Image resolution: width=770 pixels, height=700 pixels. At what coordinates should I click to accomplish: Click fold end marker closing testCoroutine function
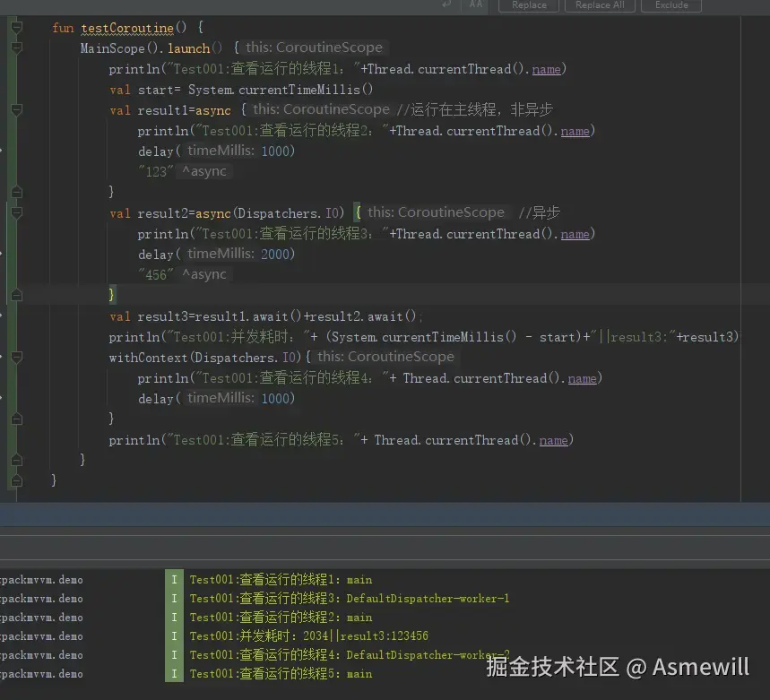[x=16, y=480]
